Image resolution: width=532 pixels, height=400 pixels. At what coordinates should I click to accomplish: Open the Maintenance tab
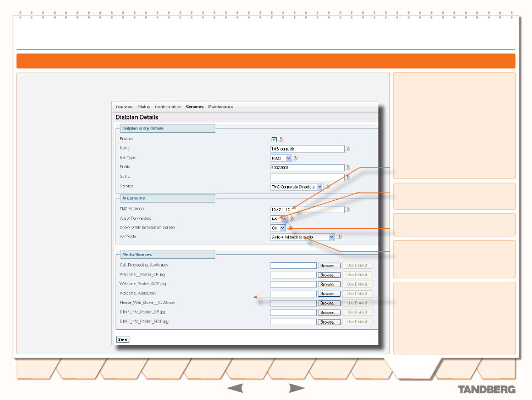pyautogui.click(x=220, y=107)
